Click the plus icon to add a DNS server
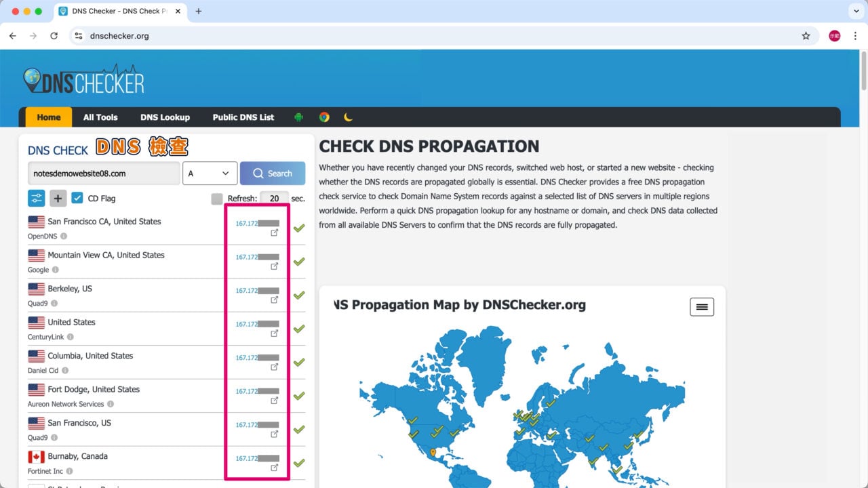The image size is (868, 488). pos(58,198)
